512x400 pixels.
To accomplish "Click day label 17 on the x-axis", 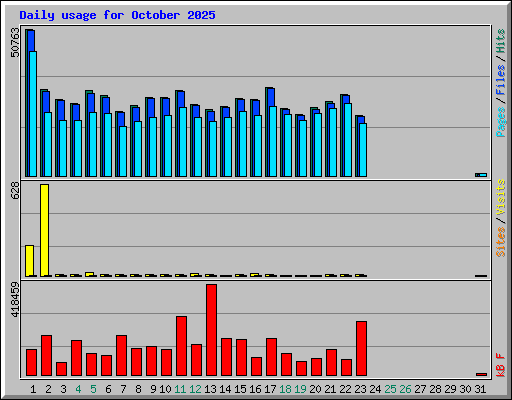I will coord(270,389).
